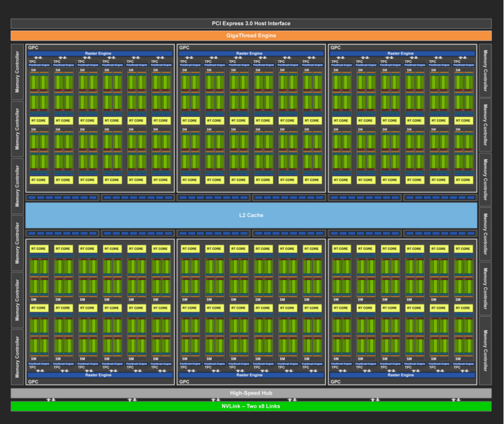Click the Raster Engine bar in the lower-left GPC

coord(100,375)
